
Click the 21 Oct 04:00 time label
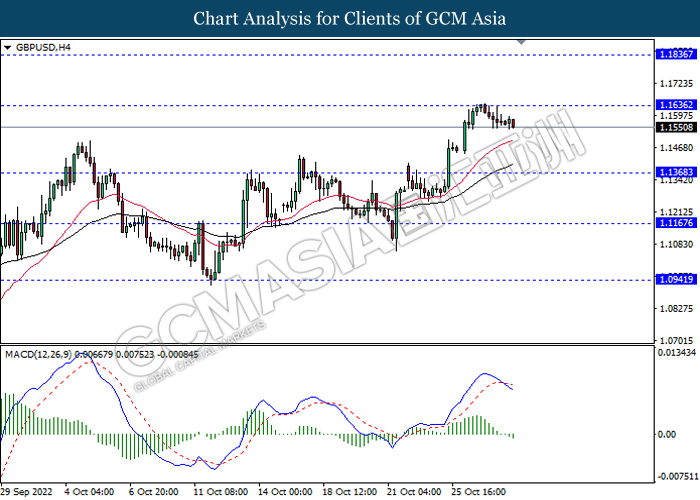tap(414, 492)
